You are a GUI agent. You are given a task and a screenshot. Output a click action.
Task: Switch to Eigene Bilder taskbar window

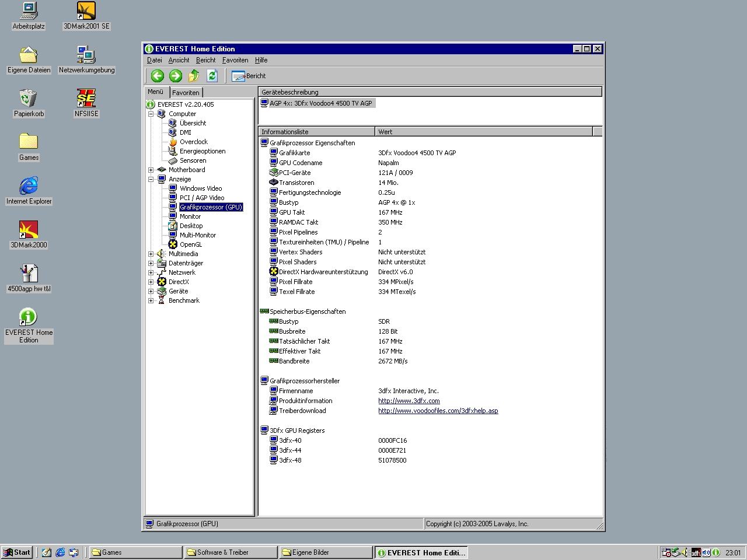[325, 552]
